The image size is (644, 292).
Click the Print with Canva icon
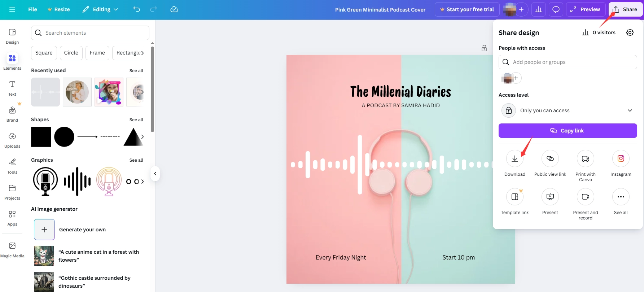(586, 158)
